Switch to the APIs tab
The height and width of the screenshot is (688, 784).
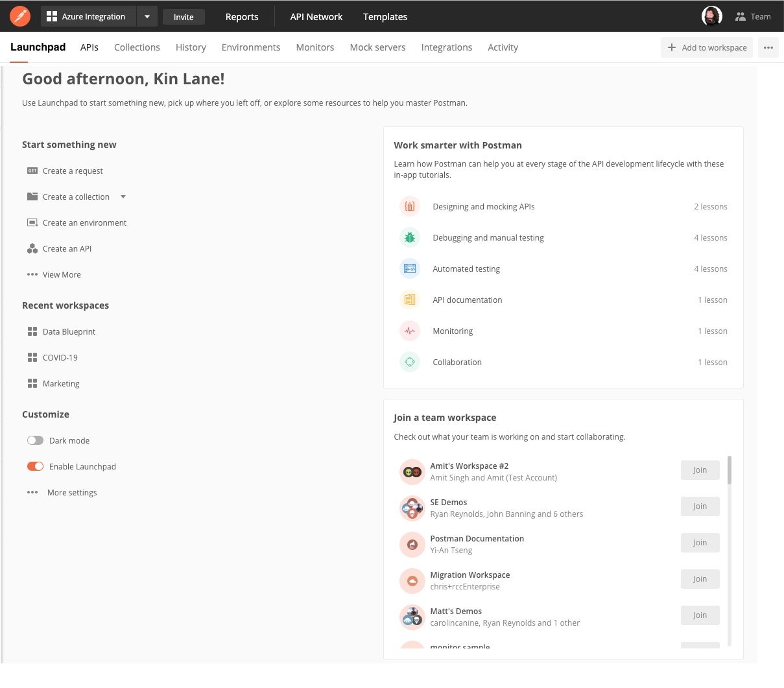[x=89, y=47]
